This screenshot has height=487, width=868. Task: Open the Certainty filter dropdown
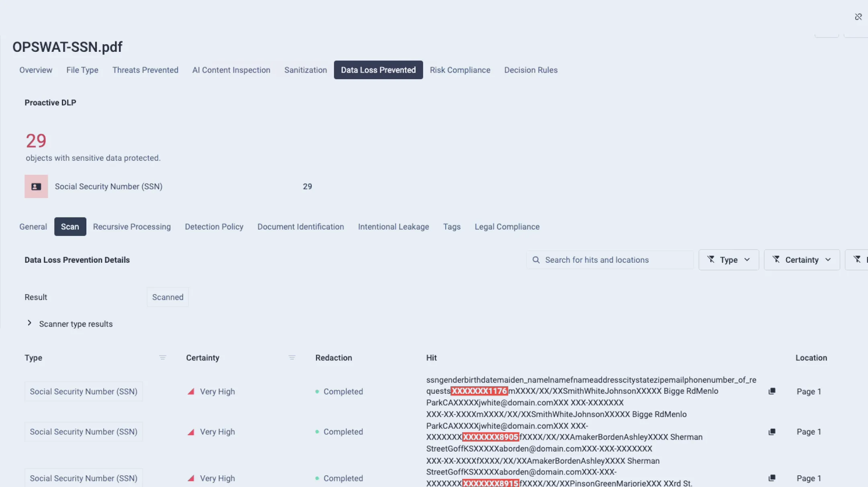pos(802,260)
